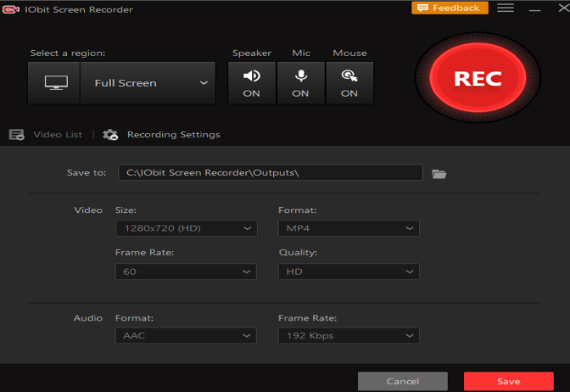Click the Recording Settings gear icon
Image resolution: width=570 pixels, height=392 pixels.
110,135
